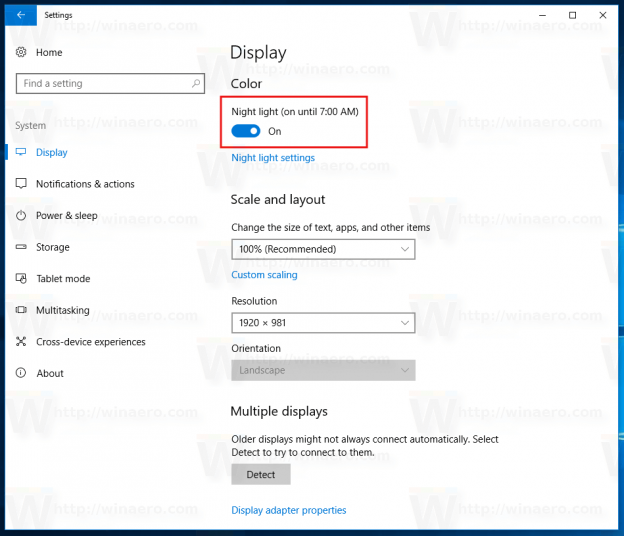Click the System category label in the sidebar
This screenshot has height=536, width=624.
click(x=31, y=125)
